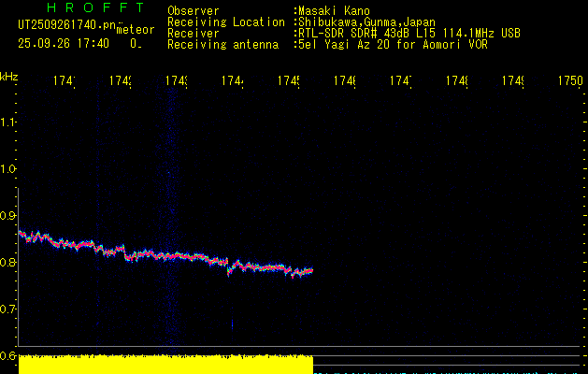Click the 1746 time axis marker
588x374 pixels.
coord(343,82)
